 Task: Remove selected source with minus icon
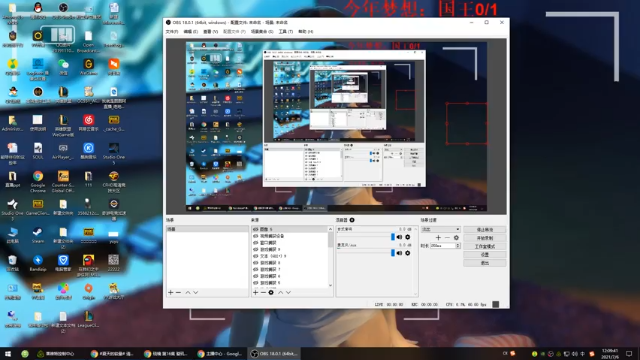click(x=263, y=292)
